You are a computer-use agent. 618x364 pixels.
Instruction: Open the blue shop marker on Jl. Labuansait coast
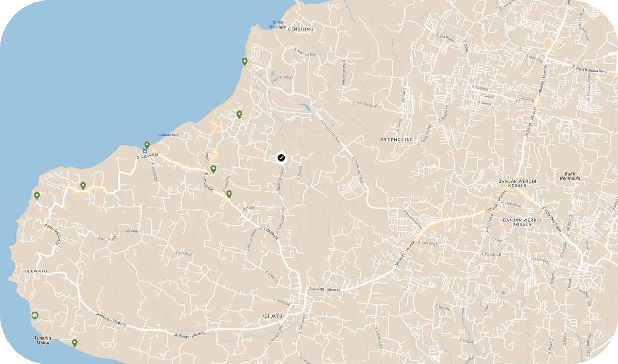coord(145,152)
